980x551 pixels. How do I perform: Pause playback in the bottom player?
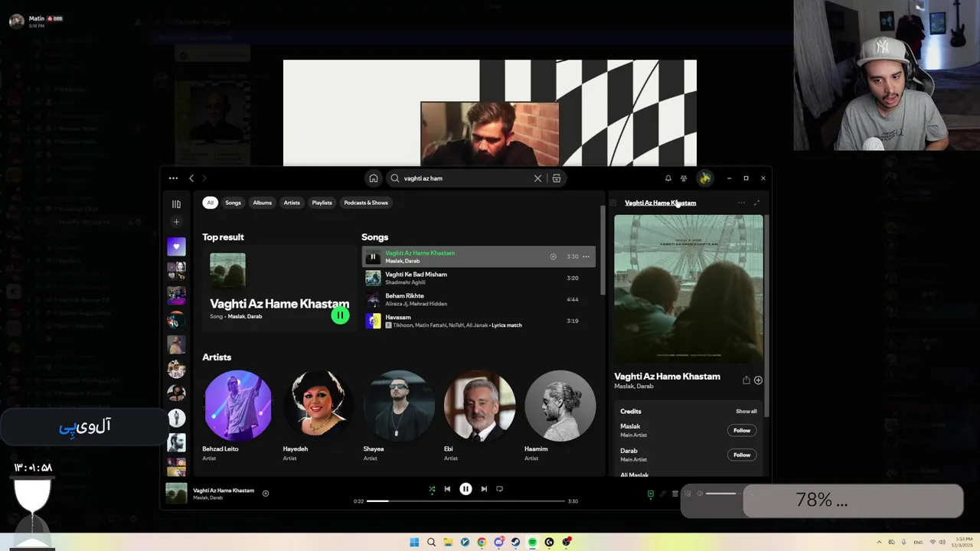point(465,489)
